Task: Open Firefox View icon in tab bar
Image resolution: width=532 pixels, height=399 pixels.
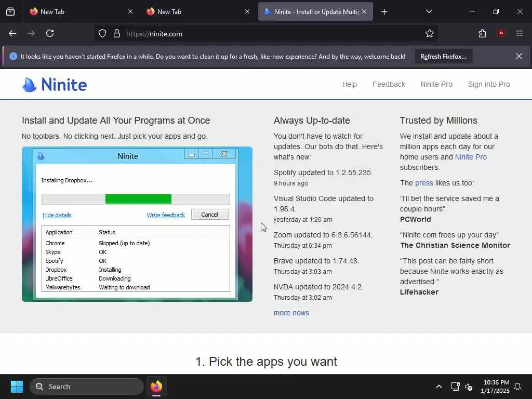Action: 10,11
